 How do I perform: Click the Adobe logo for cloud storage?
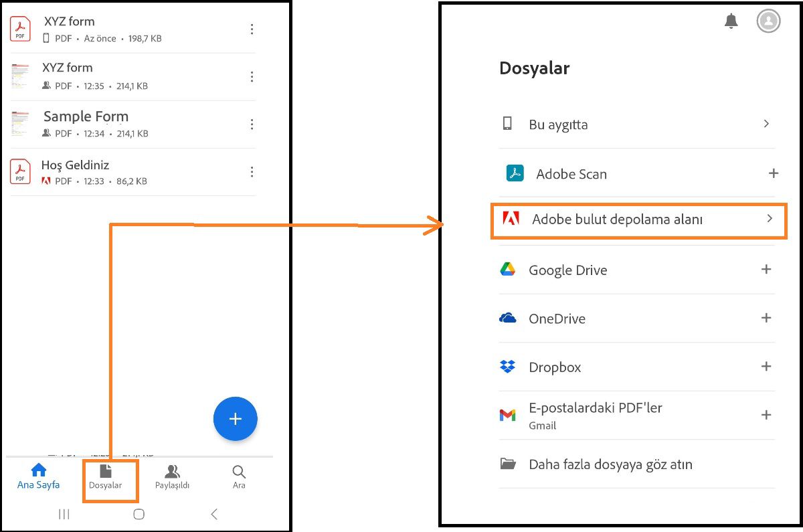click(511, 218)
